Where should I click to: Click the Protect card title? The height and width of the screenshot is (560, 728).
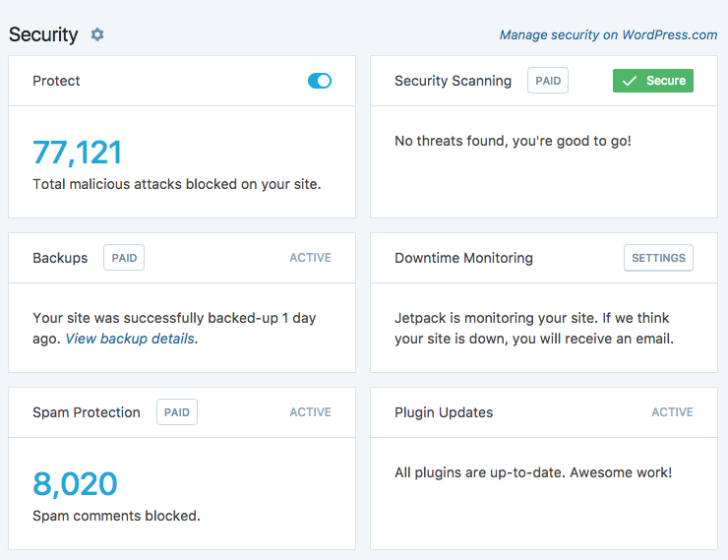[x=56, y=81]
